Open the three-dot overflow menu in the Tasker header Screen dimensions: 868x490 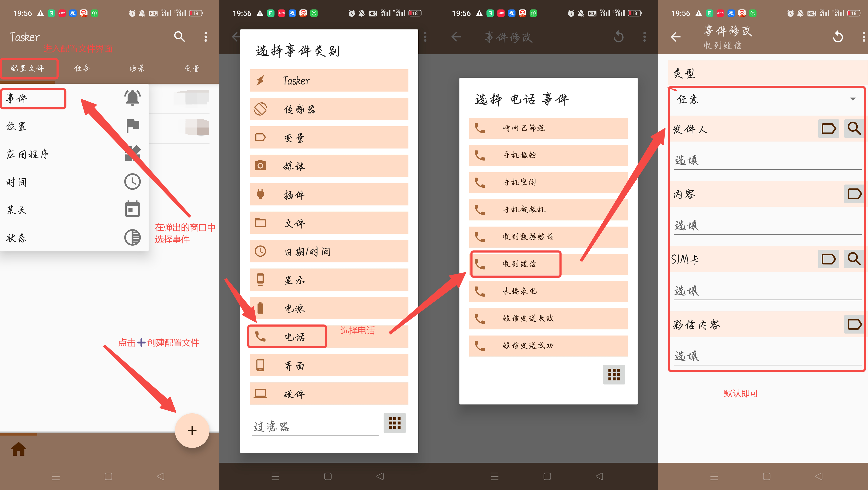point(205,36)
